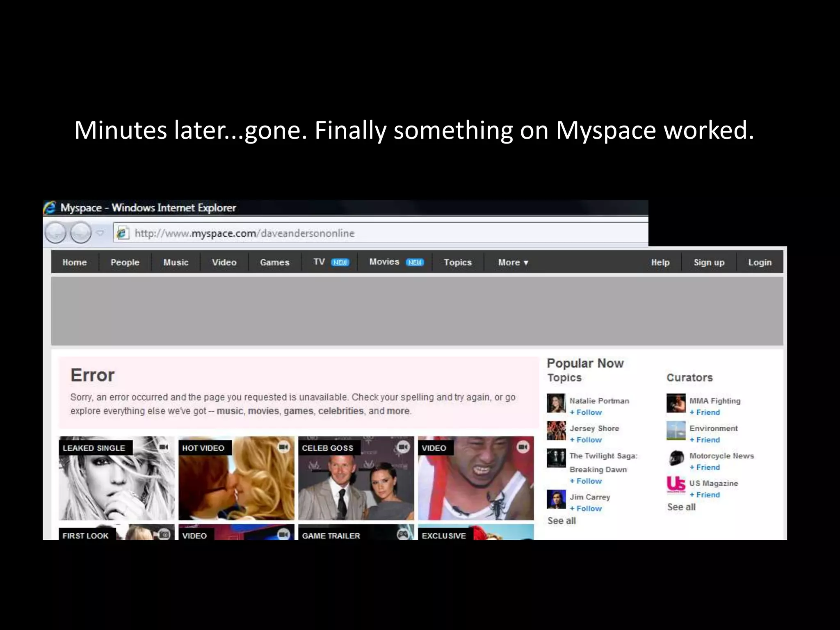Click Environment curator wind turbine icon
Screen dimensions: 840x630
tap(676, 431)
